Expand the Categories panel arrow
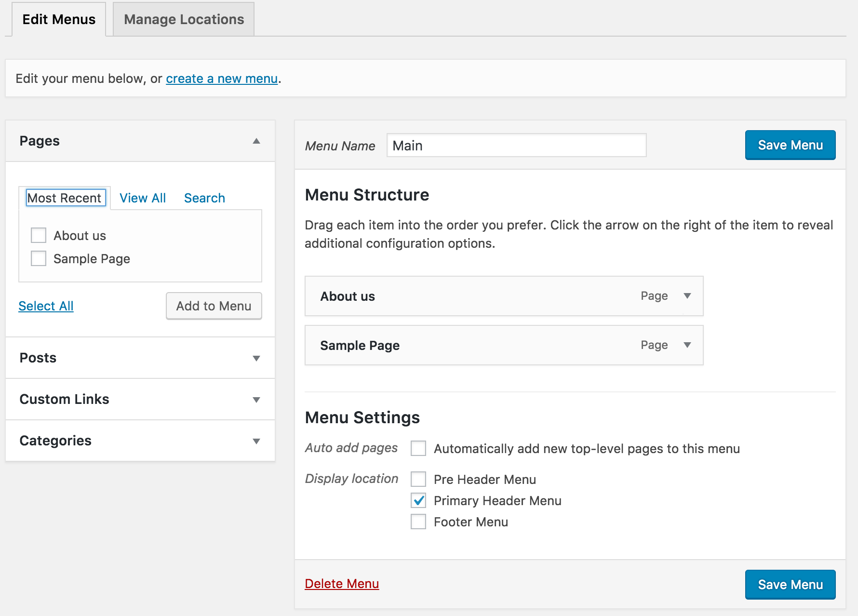 tap(256, 441)
